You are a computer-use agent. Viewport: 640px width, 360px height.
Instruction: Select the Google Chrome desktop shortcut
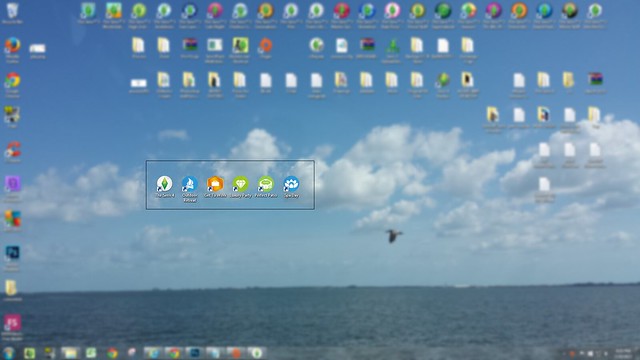coord(12,81)
